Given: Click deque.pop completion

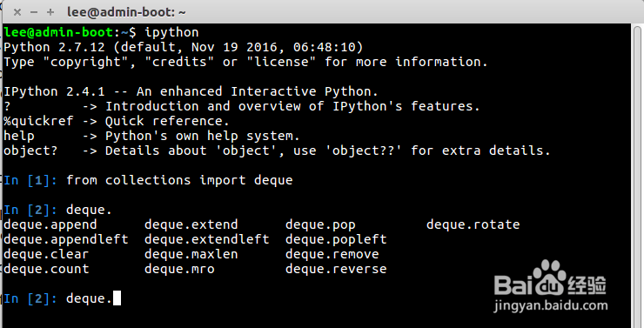Looking at the screenshot, I should (x=320, y=224).
